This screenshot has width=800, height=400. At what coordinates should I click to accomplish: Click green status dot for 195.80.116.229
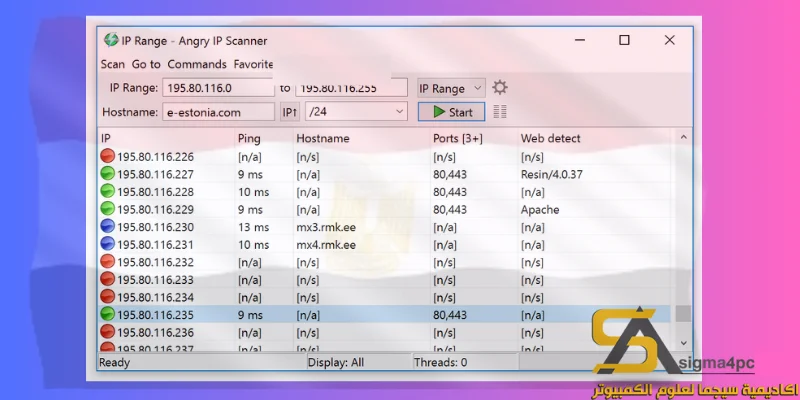pyautogui.click(x=108, y=209)
